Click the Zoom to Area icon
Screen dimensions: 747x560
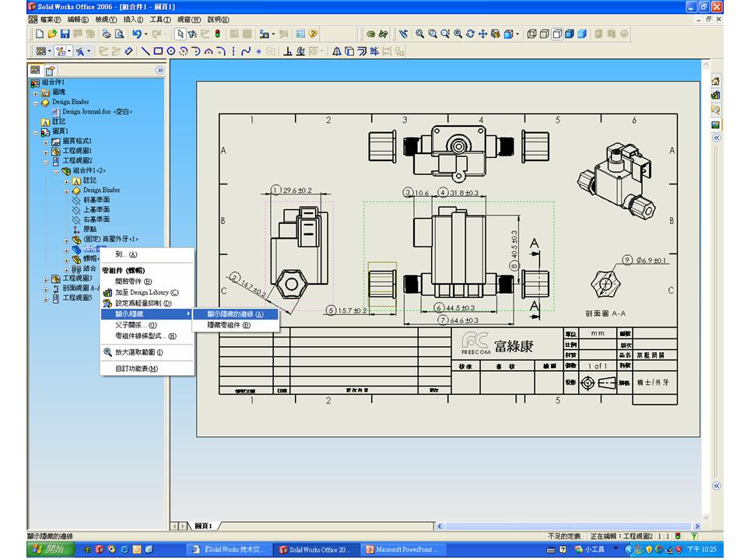click(433, 33)
